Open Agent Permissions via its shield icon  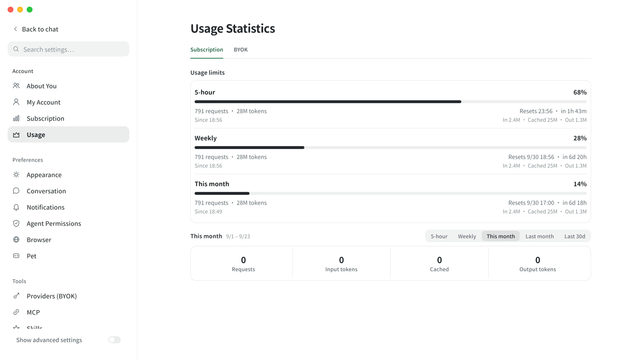point(16,223)
